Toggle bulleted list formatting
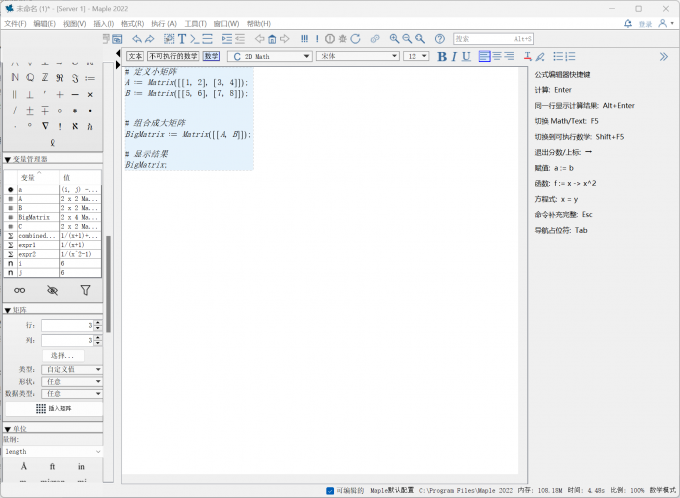The width and height of the screenshot is (680, 498). click(558, 56)
